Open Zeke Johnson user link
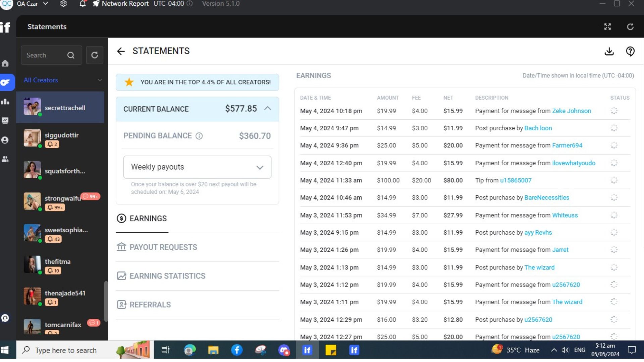This screenshot has width=644, height=362. pyautogui.click(x=571, y=111)
